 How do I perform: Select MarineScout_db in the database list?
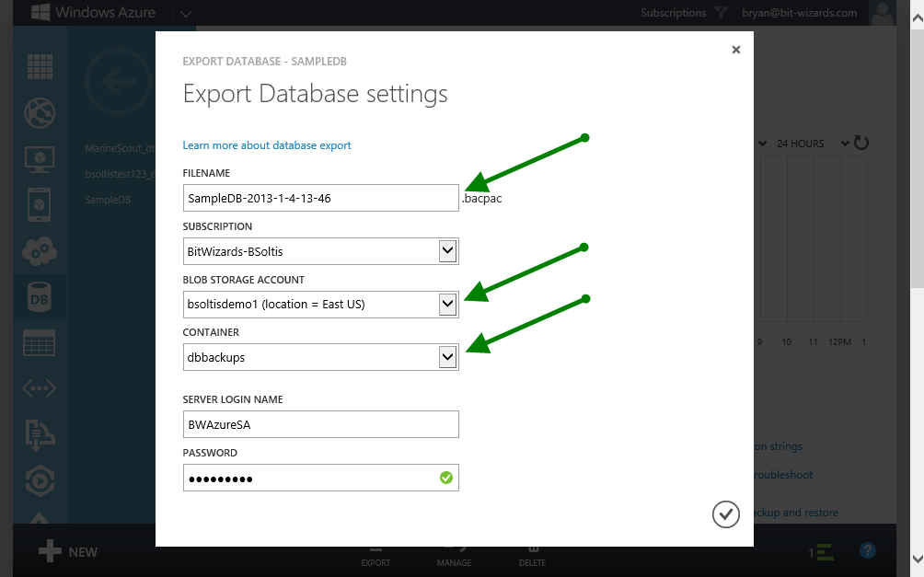pos(120,148)
